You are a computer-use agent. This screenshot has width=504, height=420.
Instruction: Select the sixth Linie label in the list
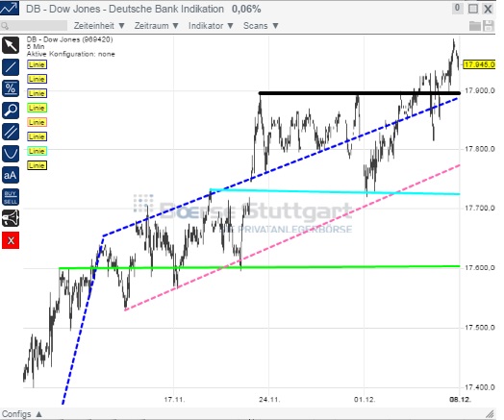coord(37,136)
